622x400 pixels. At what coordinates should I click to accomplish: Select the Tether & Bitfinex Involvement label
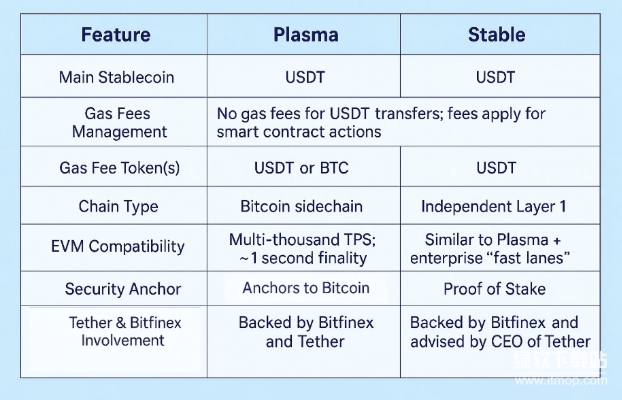pyautogui.click(x=124, y=331)
